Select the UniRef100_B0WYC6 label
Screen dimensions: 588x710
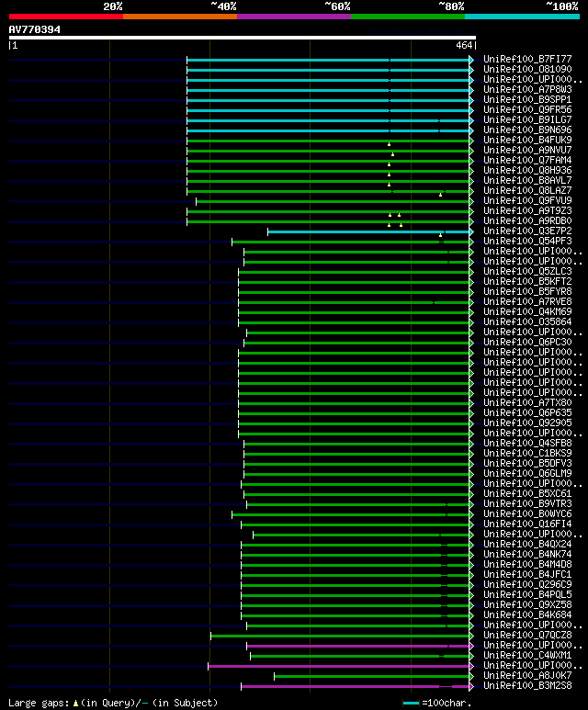point(527,514)
